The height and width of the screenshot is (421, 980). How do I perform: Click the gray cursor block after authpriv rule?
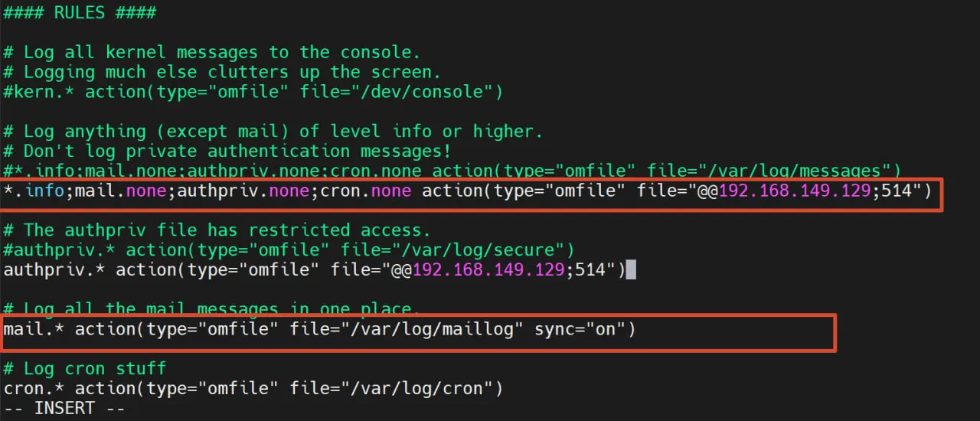[x=631, y=269]
